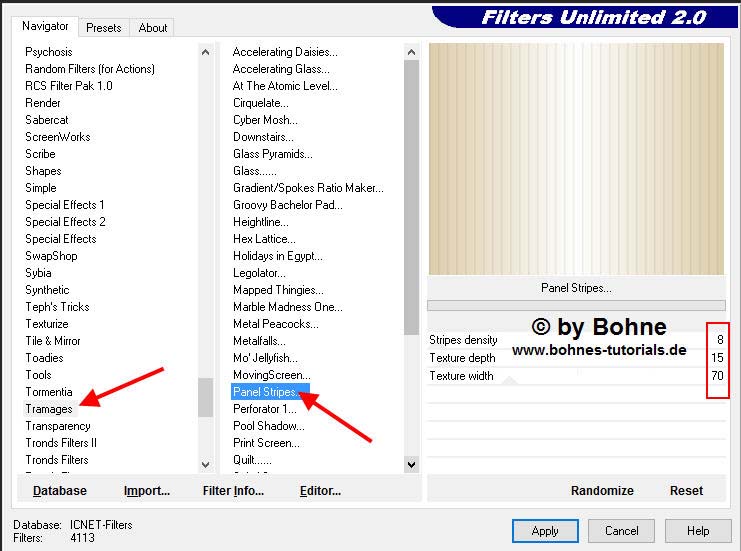Select Tramages in the filter category list
741x551 pixels.
49,409
